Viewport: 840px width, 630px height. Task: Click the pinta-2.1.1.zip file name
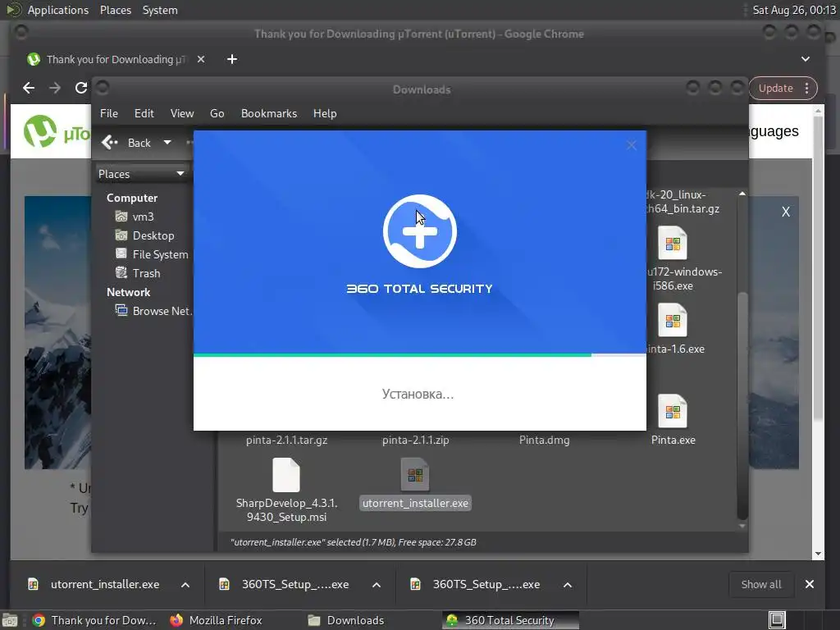pyautogui.click(x=416, y=441)
